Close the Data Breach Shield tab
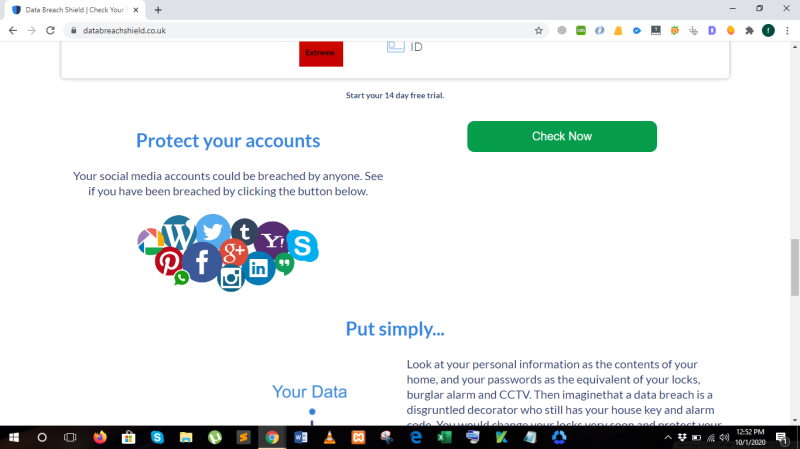Viewport: 800px width, 449px height. click(136, 10)
